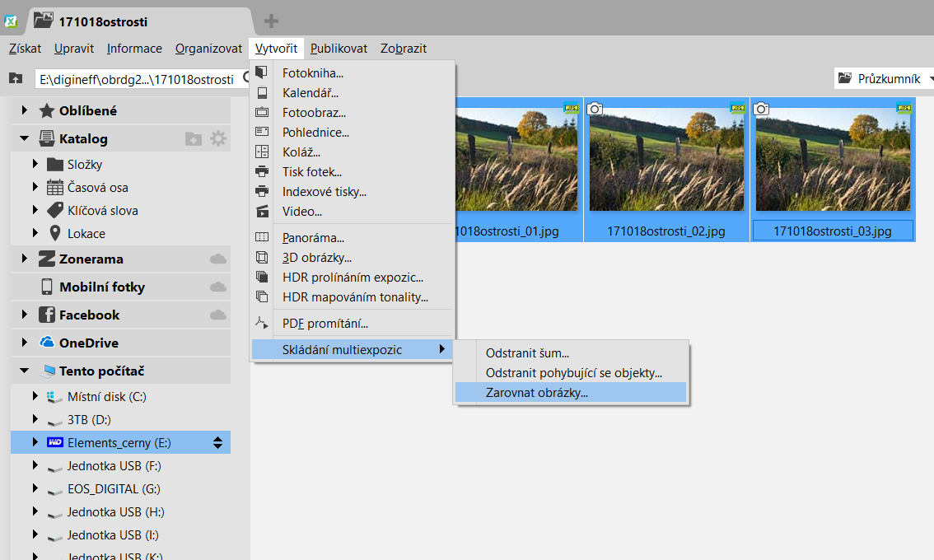Viewport: 934px width, 560px height.
Task: Expand the Zonerama section
Action: [25, 259]
